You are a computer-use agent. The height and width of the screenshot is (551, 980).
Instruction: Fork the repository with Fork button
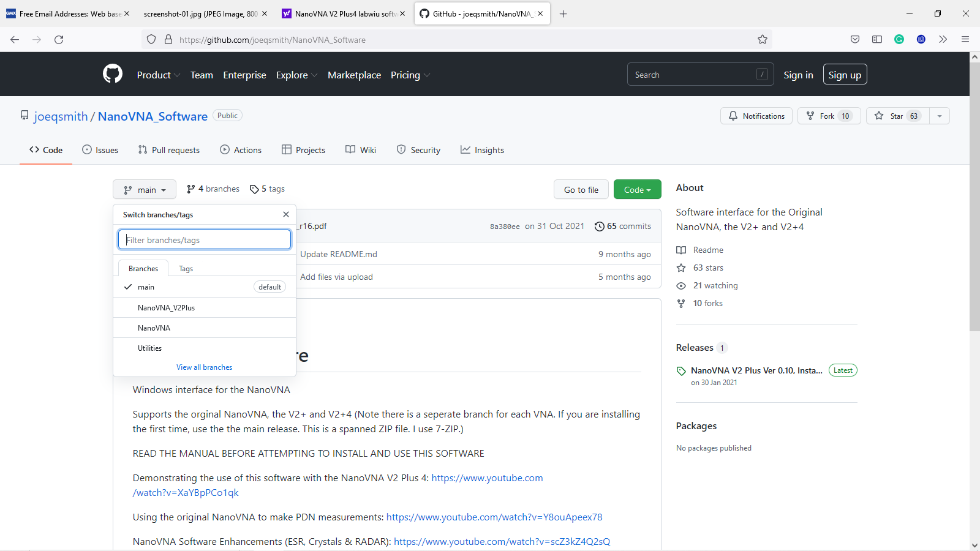point(829,116)
